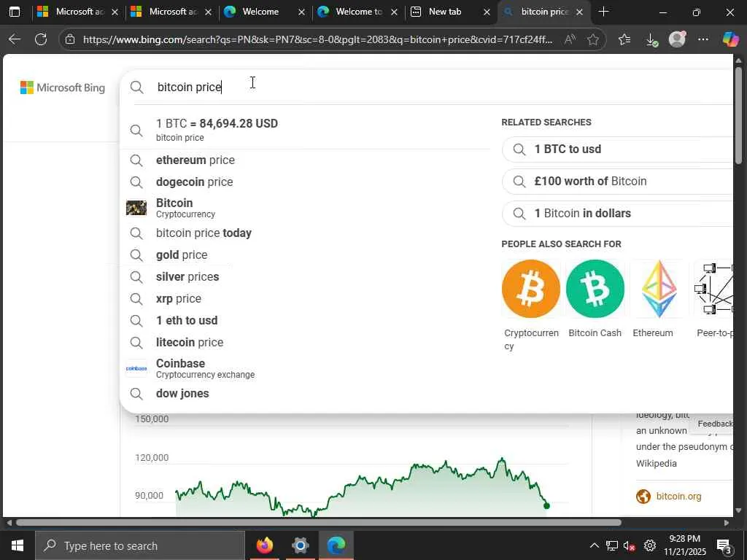
Task: Choose the gold price suggestion
Action: (x=305, y=254)
